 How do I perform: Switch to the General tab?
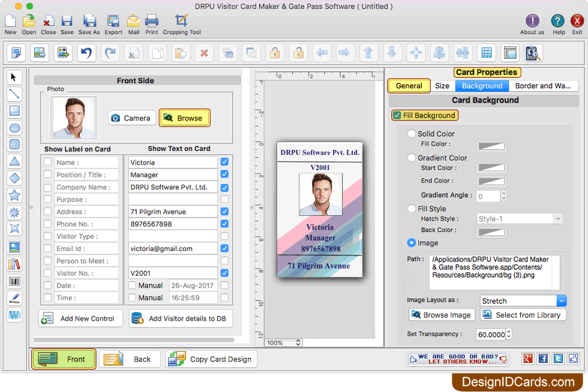pyautogui.click(x=409, y=86)
